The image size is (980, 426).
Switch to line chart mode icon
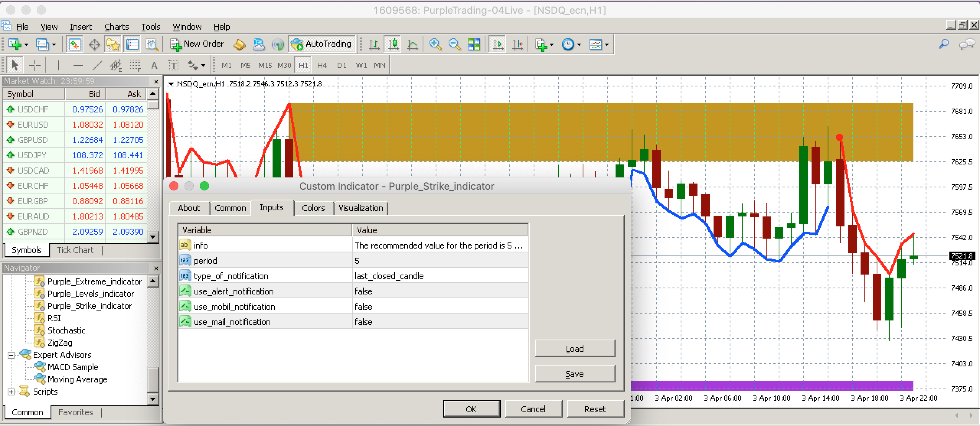[x=412, y=44]
